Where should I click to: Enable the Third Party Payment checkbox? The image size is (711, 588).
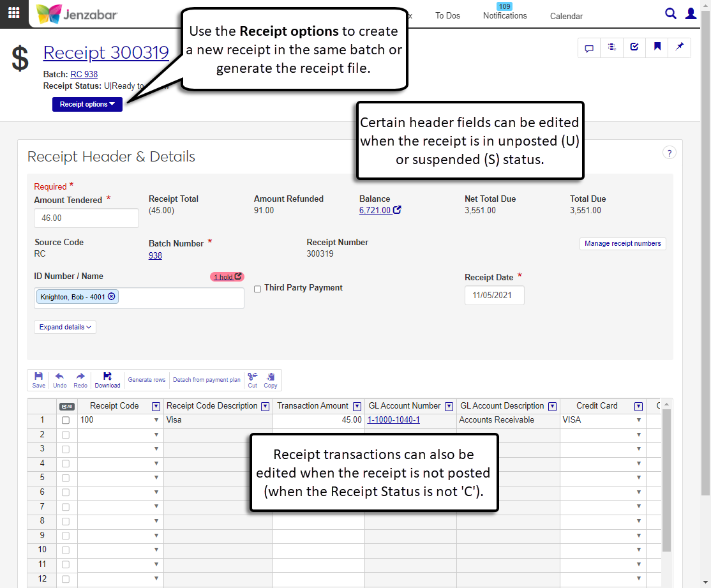(258, 289)
